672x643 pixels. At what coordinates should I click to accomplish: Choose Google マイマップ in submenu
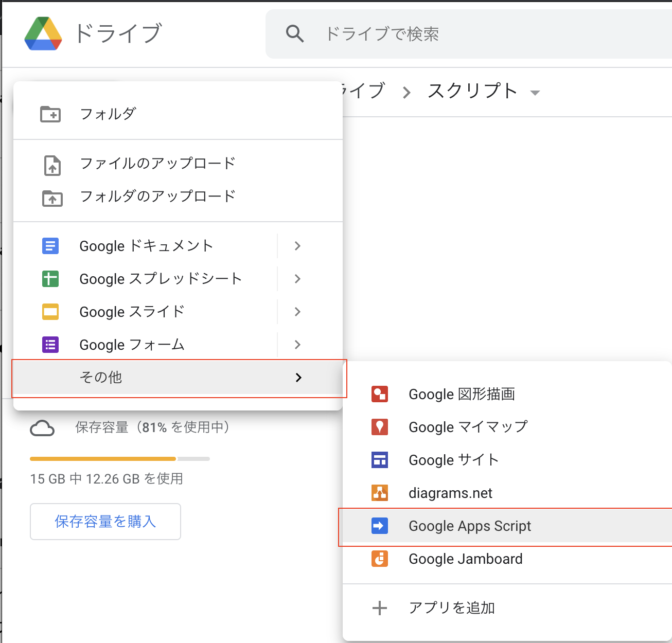(x=507, y=427)
